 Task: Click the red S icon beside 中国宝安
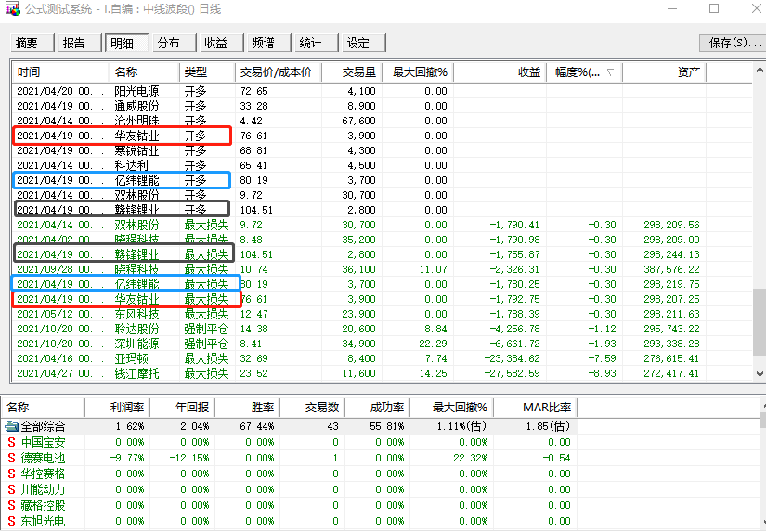11,442
